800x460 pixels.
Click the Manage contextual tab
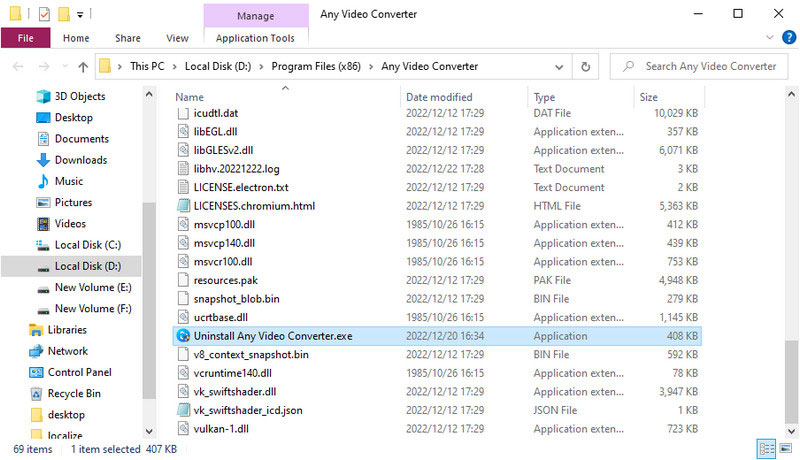pos(256,16)
